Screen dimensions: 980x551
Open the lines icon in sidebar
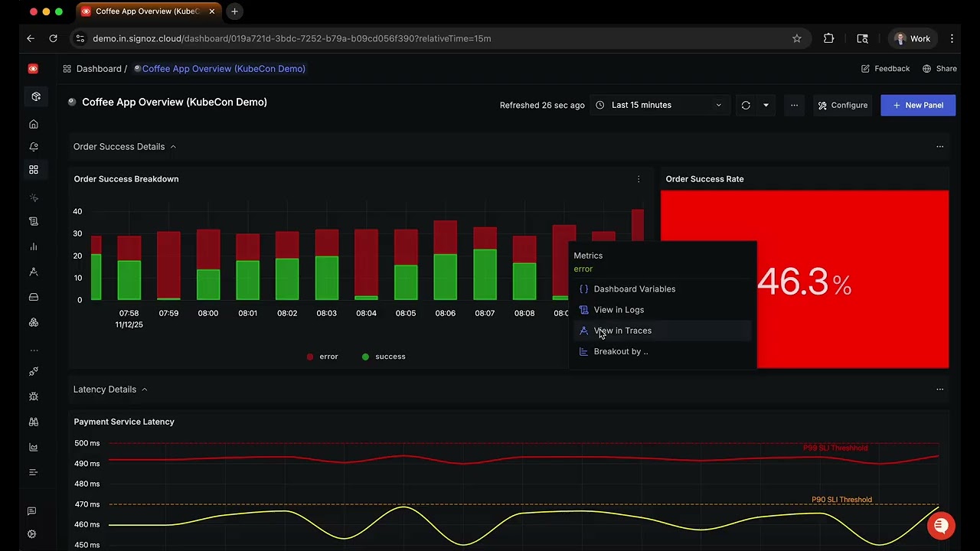[x=33, y=472]
